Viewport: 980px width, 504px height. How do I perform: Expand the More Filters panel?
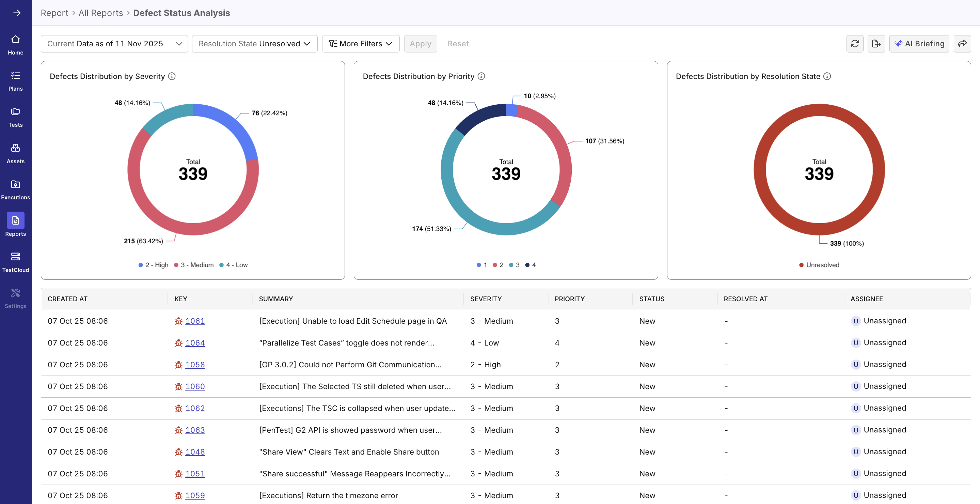pos(360,43)
